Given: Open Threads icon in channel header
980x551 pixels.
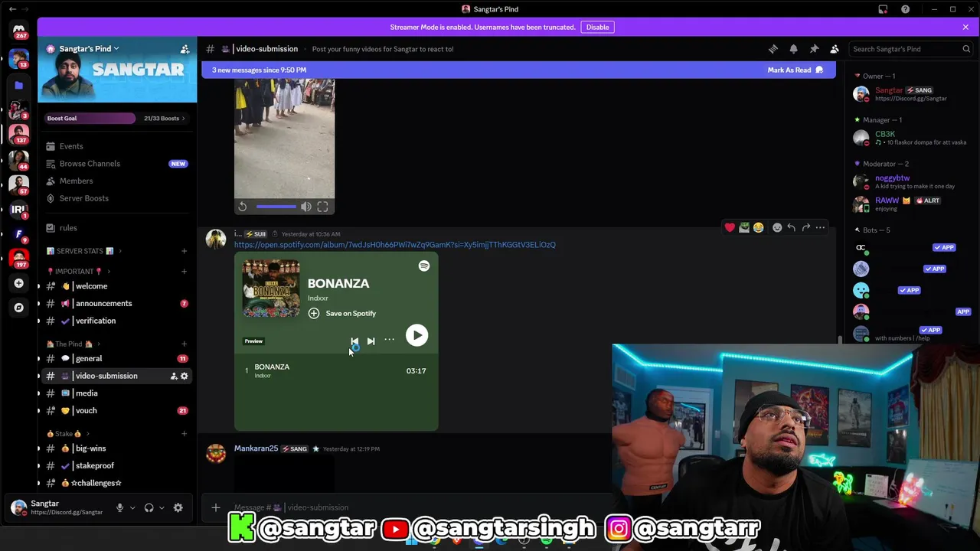Looking at the screenshot, I should click(773, 49).
